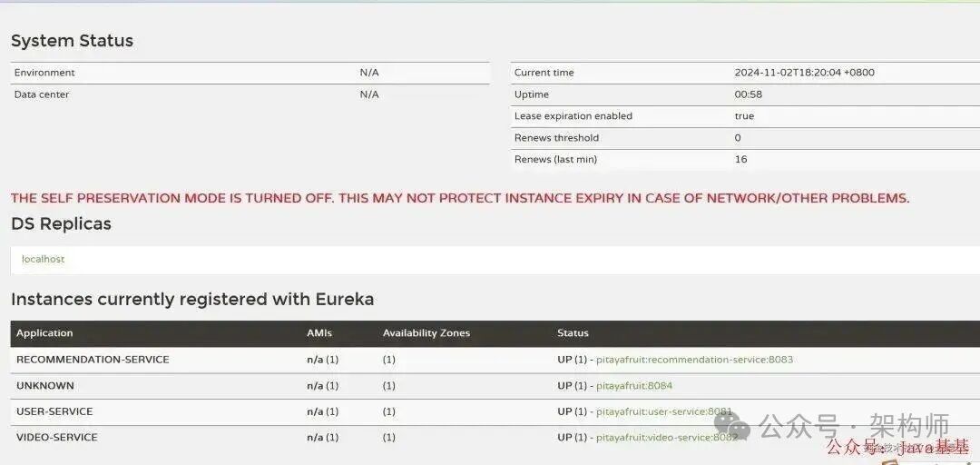Click the Uptime value 00:58
980x465 pixels.
point(748,94)
